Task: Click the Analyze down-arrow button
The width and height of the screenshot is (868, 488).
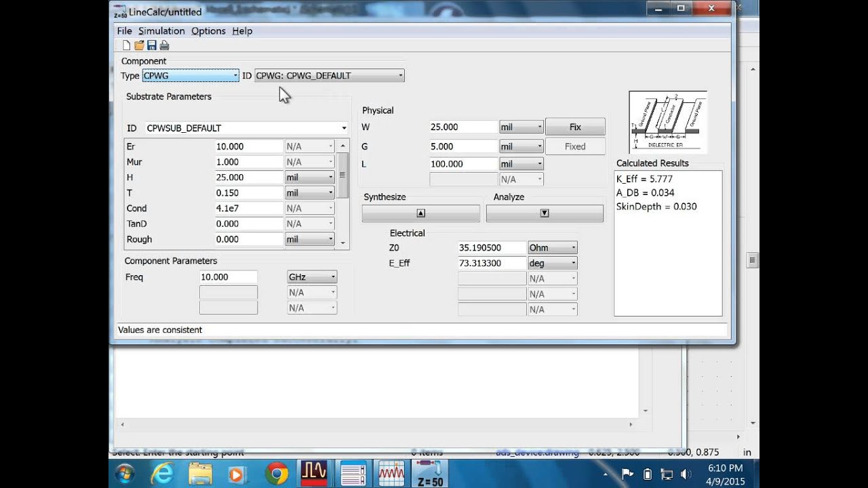Action: click(x=545, y=213)
